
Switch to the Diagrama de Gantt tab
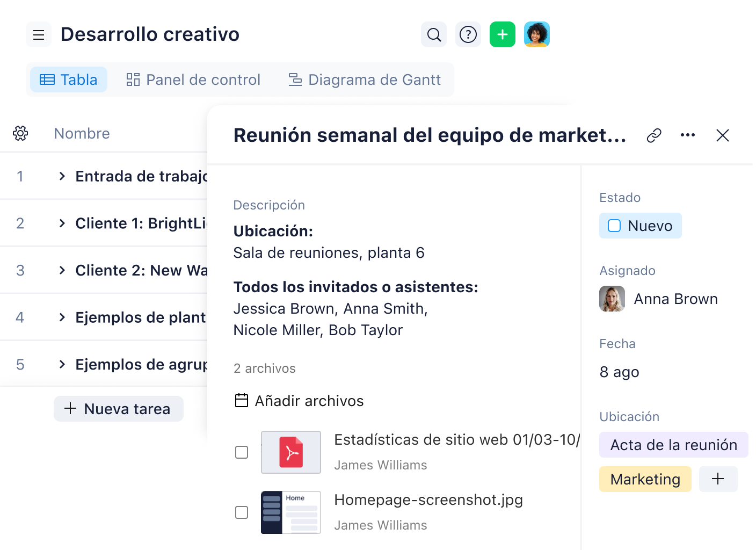coord(365,80)
